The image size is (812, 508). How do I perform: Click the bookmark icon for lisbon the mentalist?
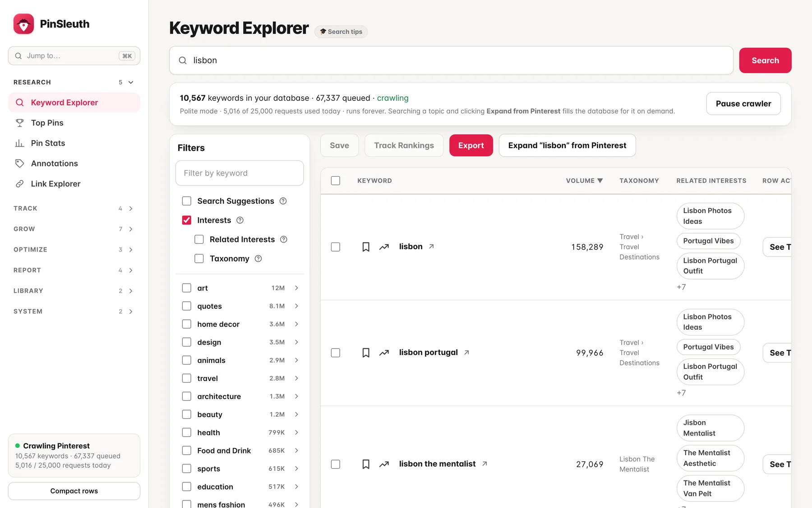click(366, 464)
